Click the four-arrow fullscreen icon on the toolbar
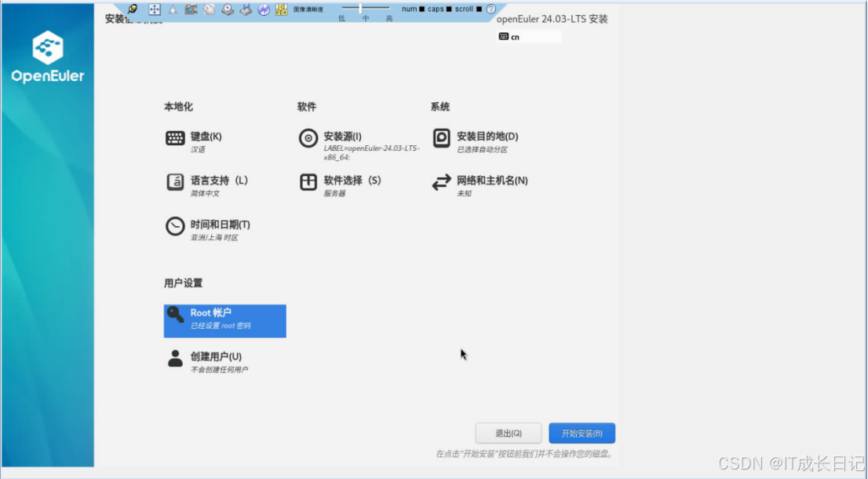868x479 pixels. click(155, 9)
